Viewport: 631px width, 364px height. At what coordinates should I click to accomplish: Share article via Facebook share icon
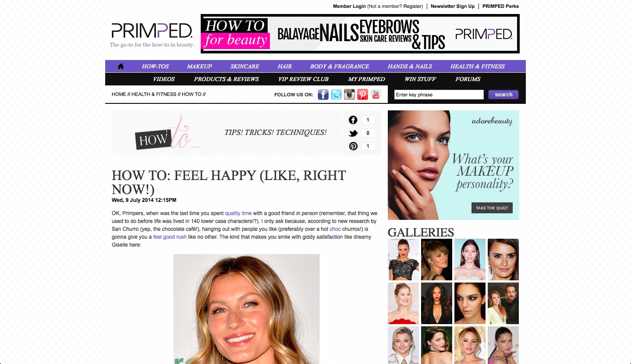pos(353,120)
